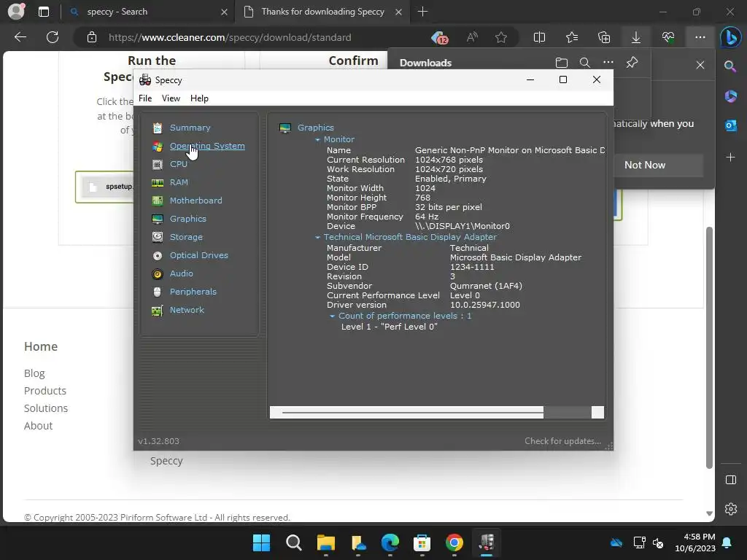Open the Bing Copilot sidebar icon
This screenshot has height=560, width=747.
[x=730, y=37]
